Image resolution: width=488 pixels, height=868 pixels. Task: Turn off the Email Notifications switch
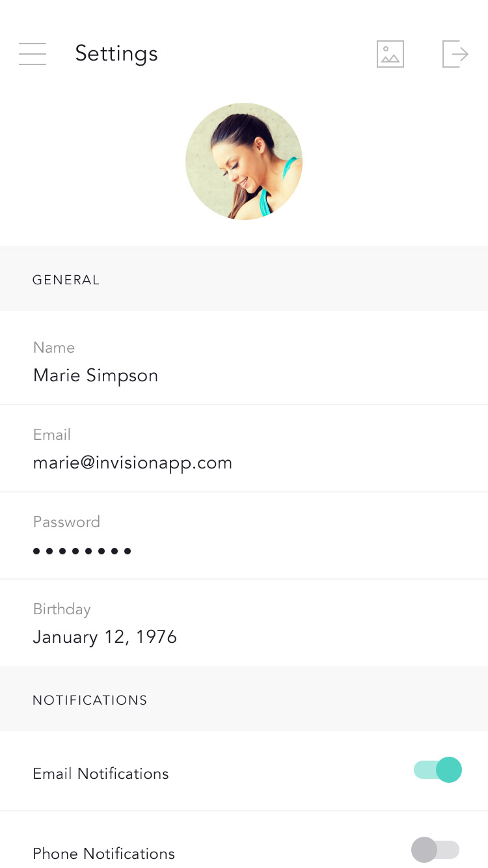point(437,770)
